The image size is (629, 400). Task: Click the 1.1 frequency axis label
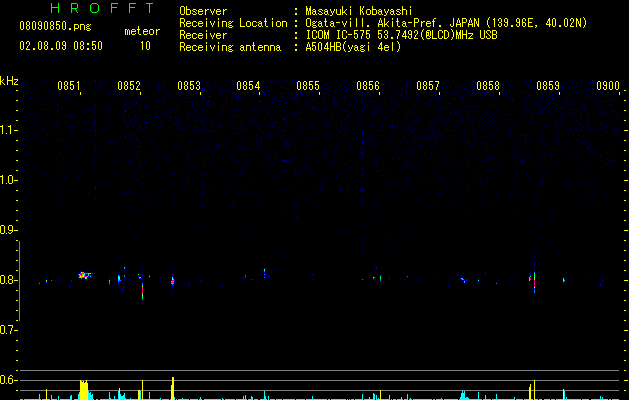(x=8, y=130)
